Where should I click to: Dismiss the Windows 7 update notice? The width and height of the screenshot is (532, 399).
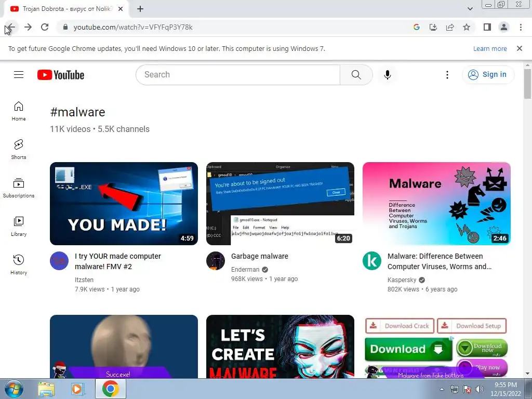pyautogui.click(x=520, y=48)
